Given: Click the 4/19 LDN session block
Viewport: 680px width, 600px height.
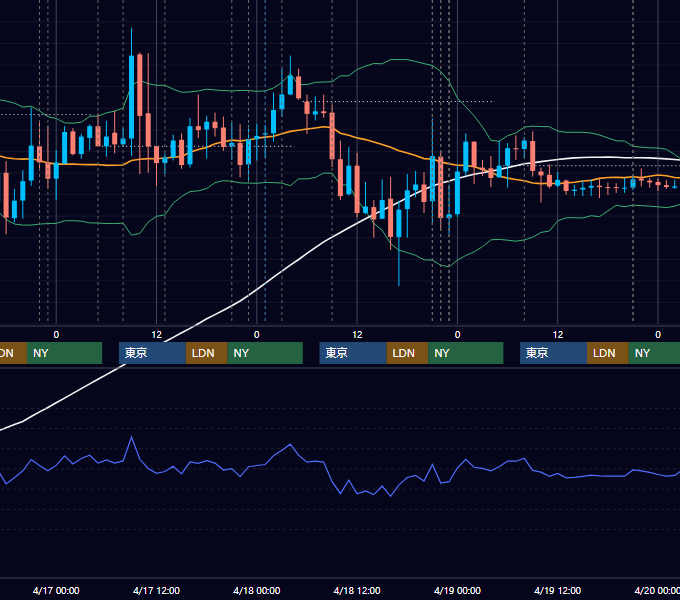Looking at the screenshot, I should [x=608, y=353].
